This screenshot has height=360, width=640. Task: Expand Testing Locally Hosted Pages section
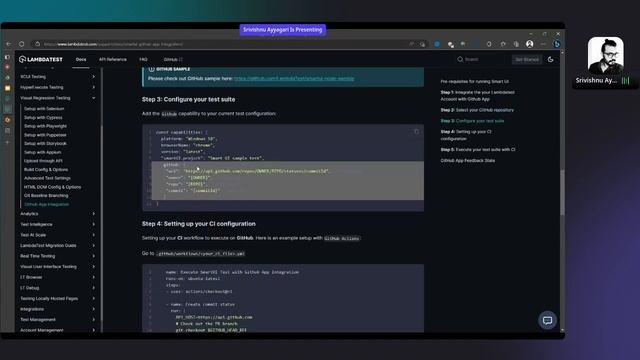click(x=57, y=298)
